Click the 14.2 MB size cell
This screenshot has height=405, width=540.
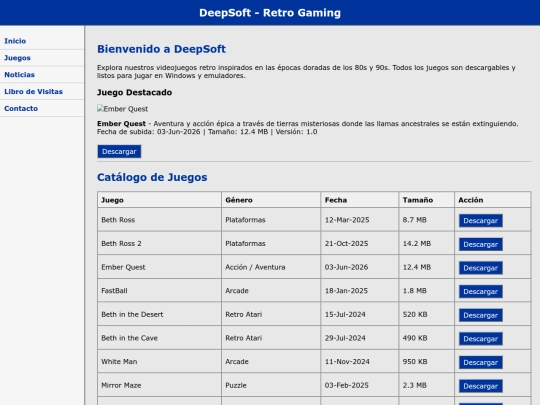[x=427, y=243]
